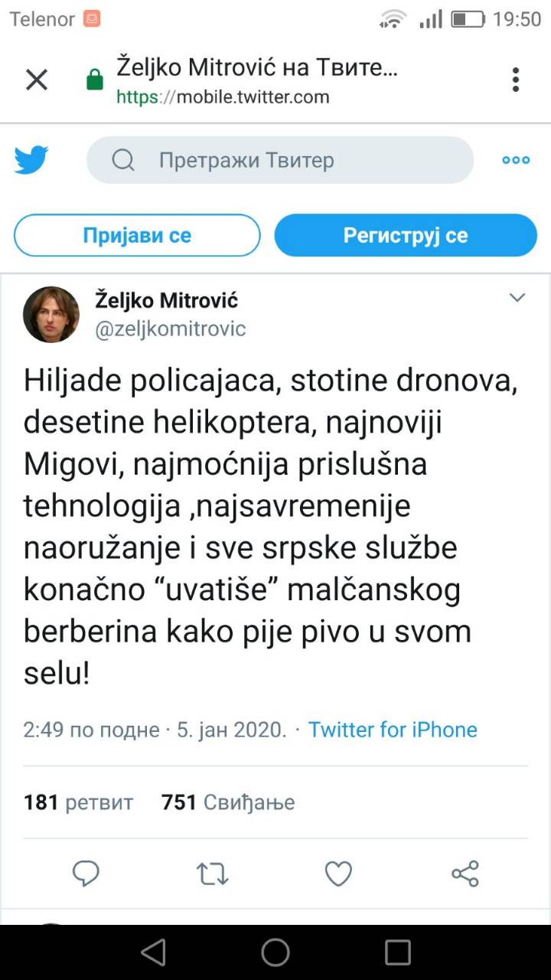Tap the Android back navigation button
The width and height of the screenshot is (551, 980).
pyautogui.click(x=153, y=952)
